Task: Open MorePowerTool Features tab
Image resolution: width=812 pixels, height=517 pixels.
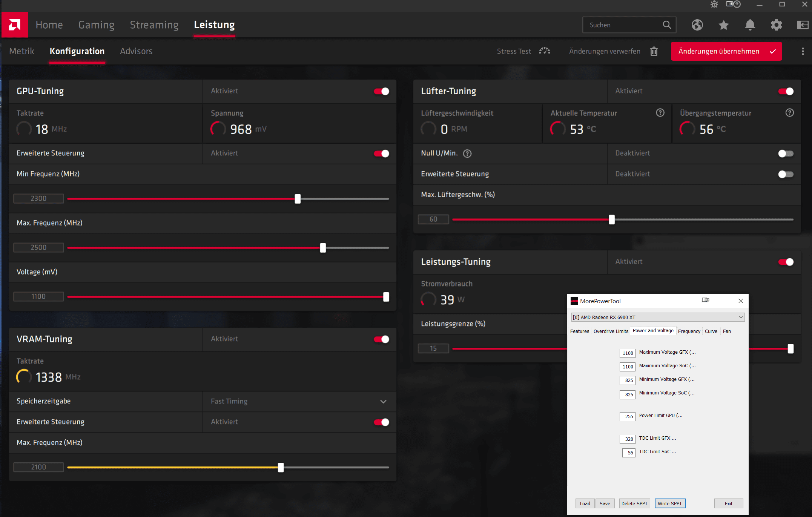Action: point(580,331)
